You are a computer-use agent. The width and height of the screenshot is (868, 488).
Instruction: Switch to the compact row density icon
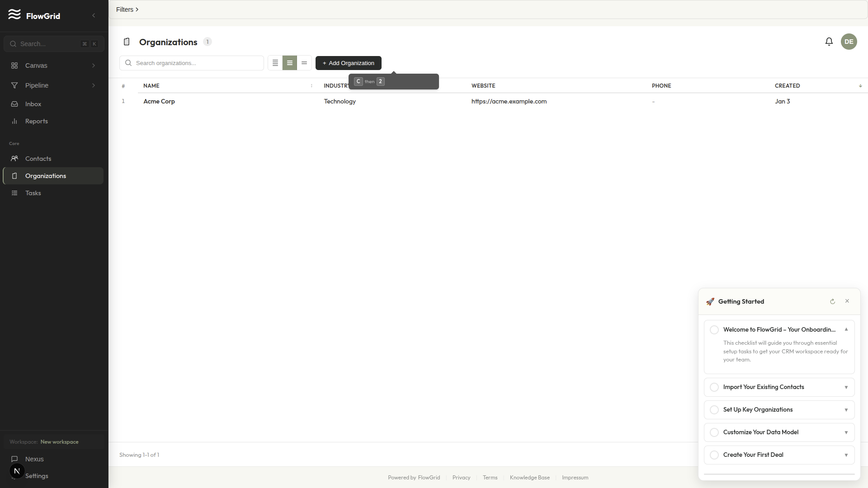[275, 63]
